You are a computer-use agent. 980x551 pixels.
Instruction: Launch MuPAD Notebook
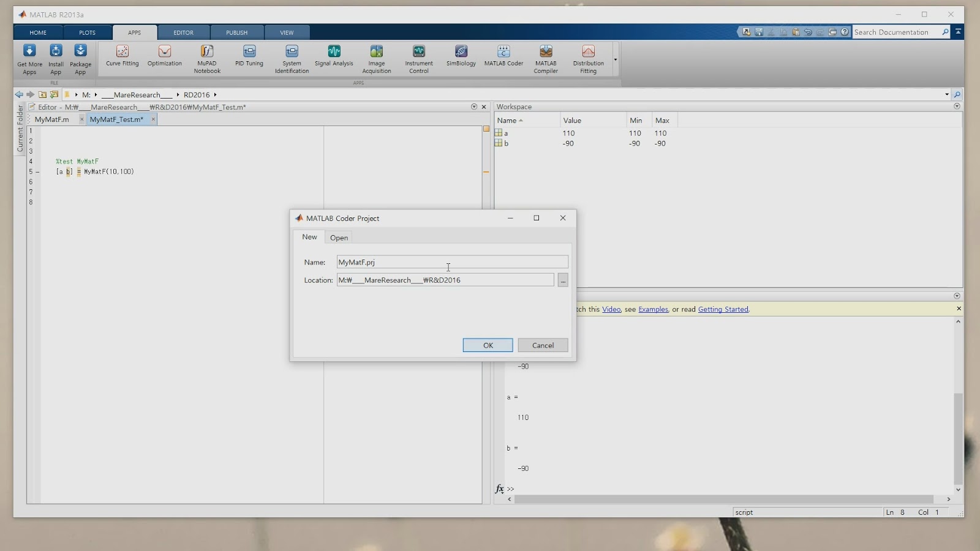pos(207,59)
